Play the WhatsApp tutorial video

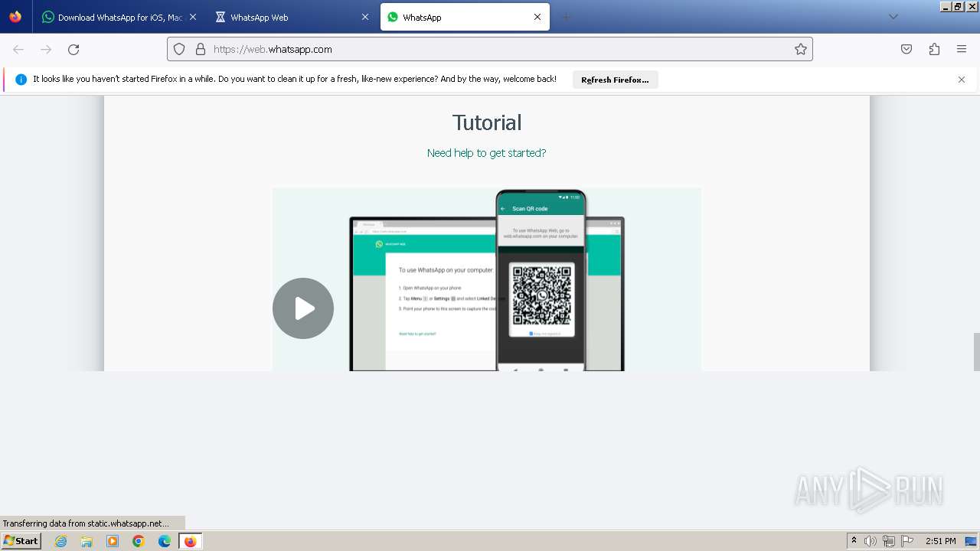pos(303,308)
